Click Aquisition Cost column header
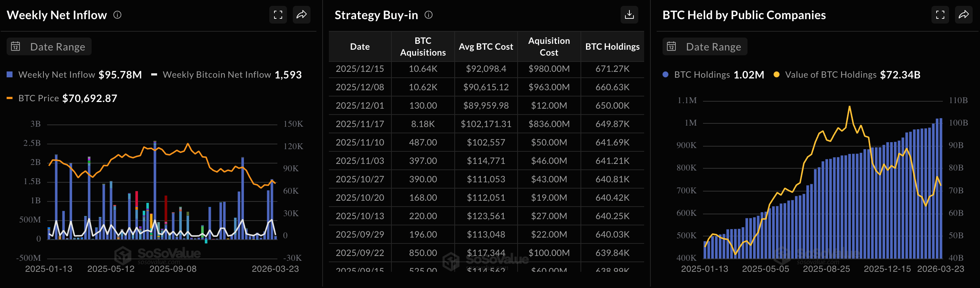 548,46
